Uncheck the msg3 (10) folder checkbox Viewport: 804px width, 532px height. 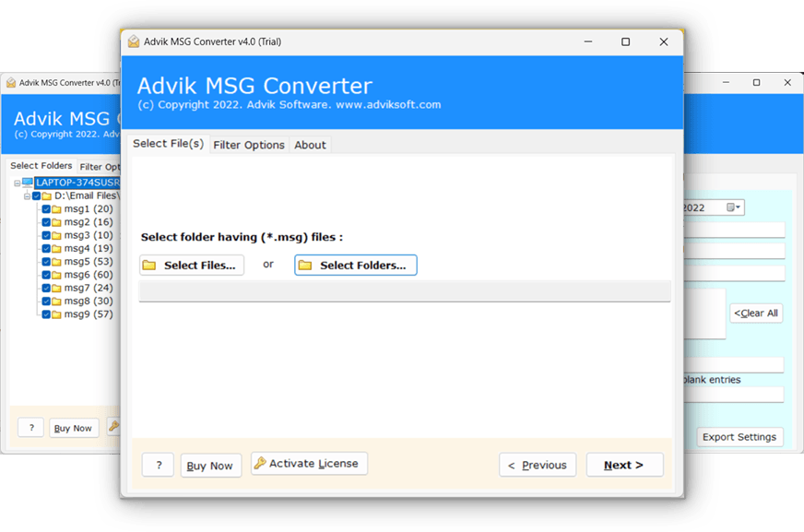tap(46, 235)
